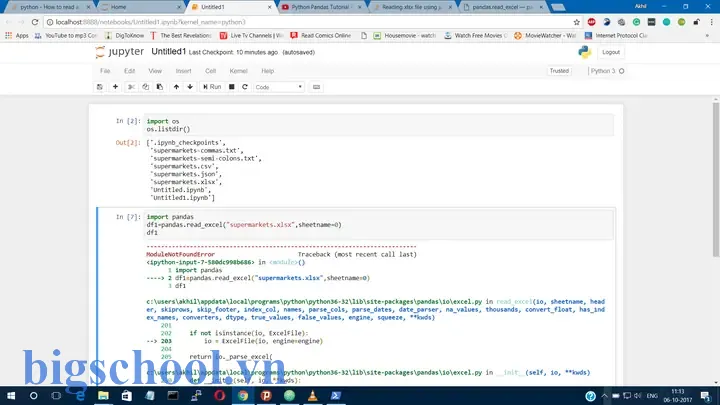Switch to the 'Reading xlsx file using' tab
The image size is (720, 405).
pos(411,7)
